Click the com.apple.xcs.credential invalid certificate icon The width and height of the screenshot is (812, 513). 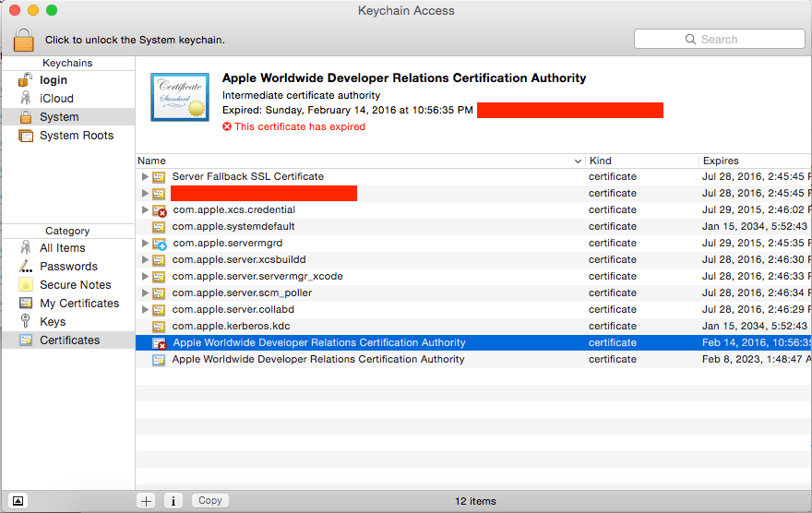(x=159, y=210)
